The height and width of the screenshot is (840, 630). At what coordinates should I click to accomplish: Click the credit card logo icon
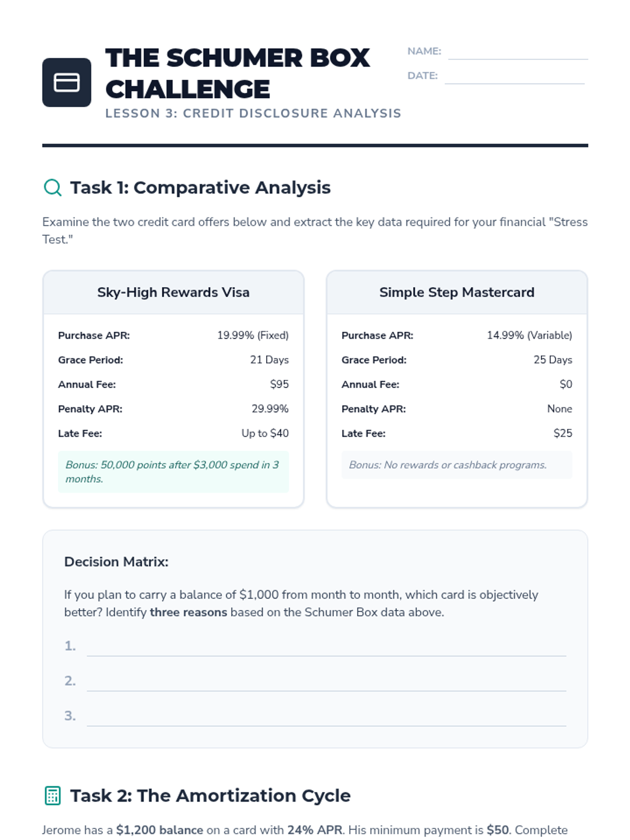tap(67, 82)
